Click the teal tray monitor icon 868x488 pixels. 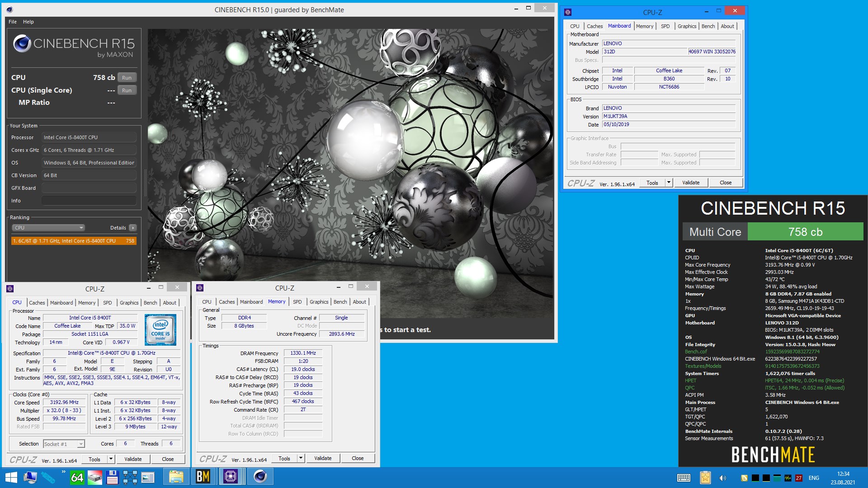pos(777,478)
